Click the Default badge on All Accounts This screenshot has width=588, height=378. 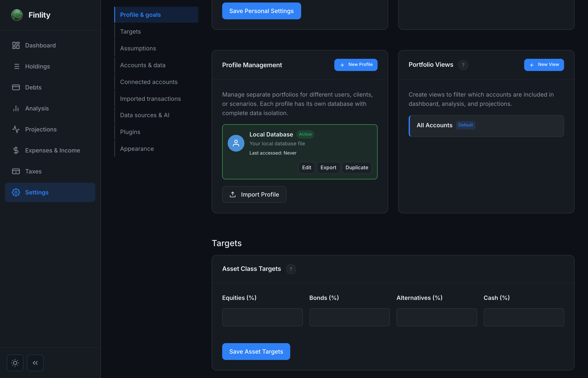[x=466, y=125]
